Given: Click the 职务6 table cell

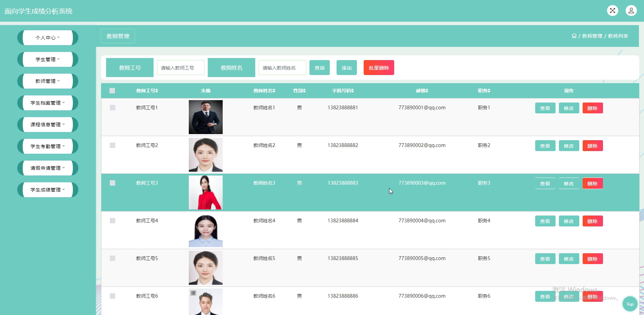Looking at the screenshot, I should coord(484,296).
